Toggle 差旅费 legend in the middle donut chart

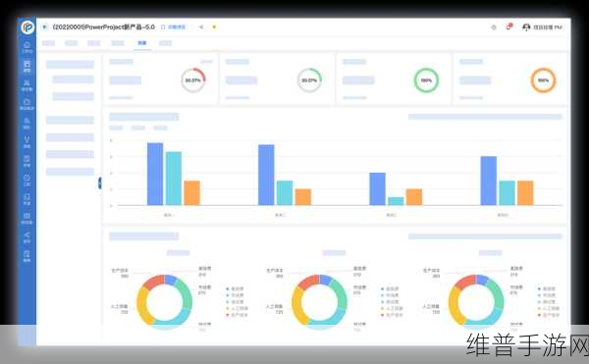[x=390, y=289]
